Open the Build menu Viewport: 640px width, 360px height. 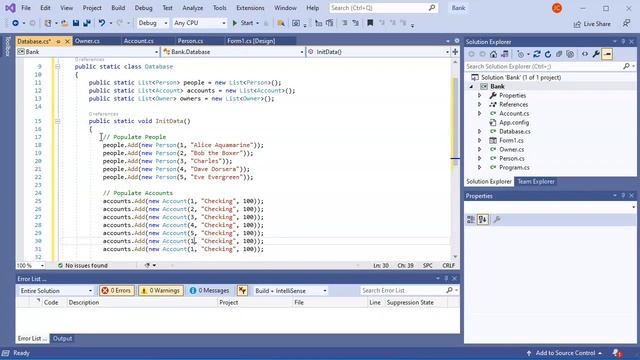[118, 8]
